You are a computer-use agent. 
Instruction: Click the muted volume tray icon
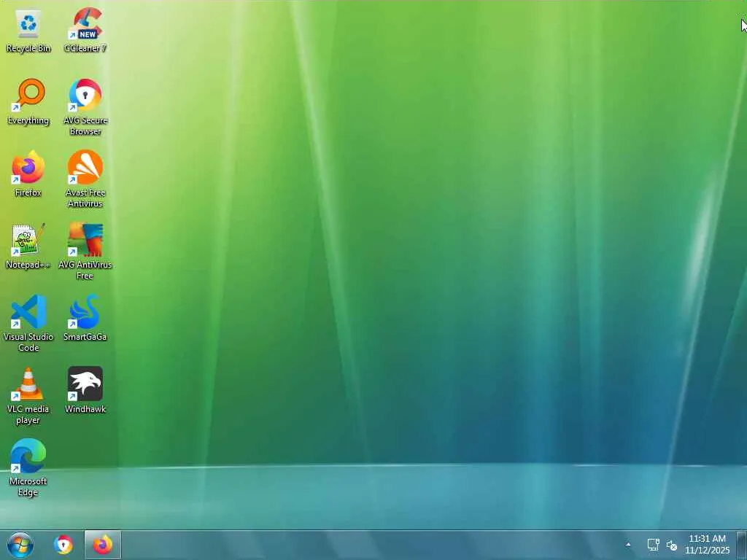pyautogui.click(x=672, y=545)
